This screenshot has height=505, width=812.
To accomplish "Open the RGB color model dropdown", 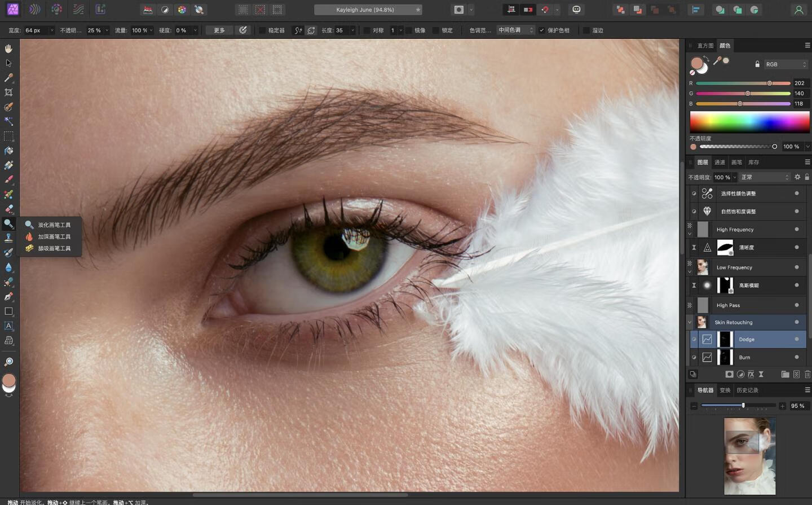I will click(786, 64).
